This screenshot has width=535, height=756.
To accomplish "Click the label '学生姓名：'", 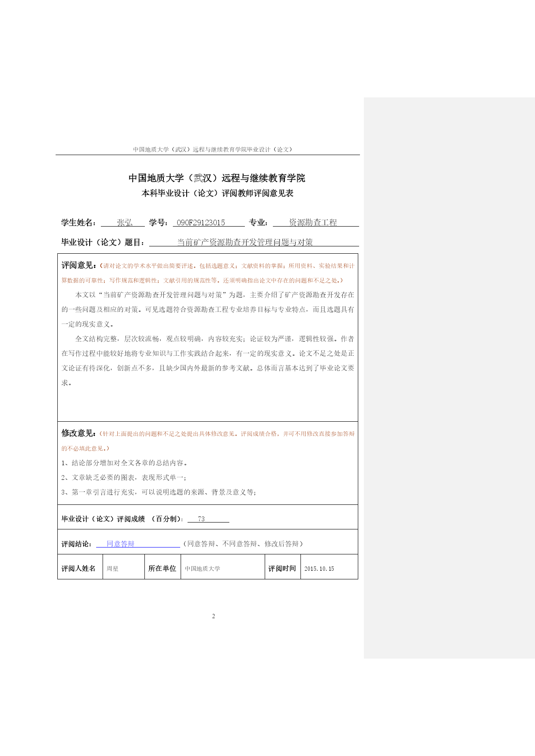I will point(79,223).
